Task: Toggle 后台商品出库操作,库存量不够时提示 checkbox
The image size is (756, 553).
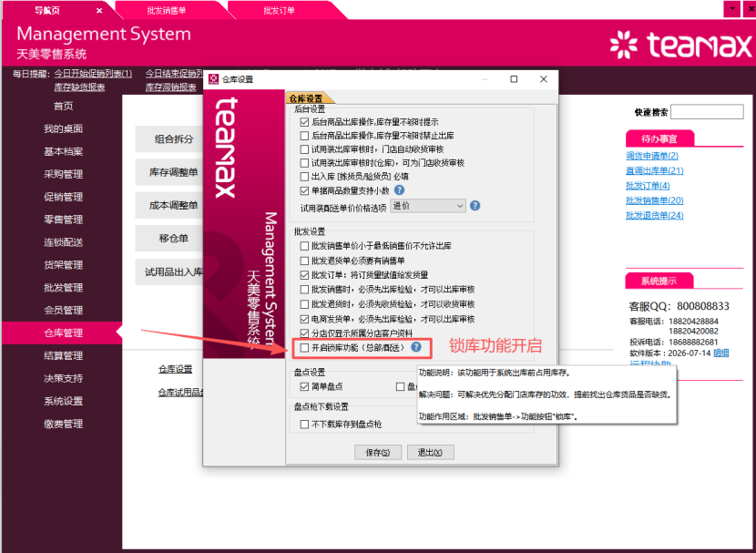Action: (x=304, y=122)
